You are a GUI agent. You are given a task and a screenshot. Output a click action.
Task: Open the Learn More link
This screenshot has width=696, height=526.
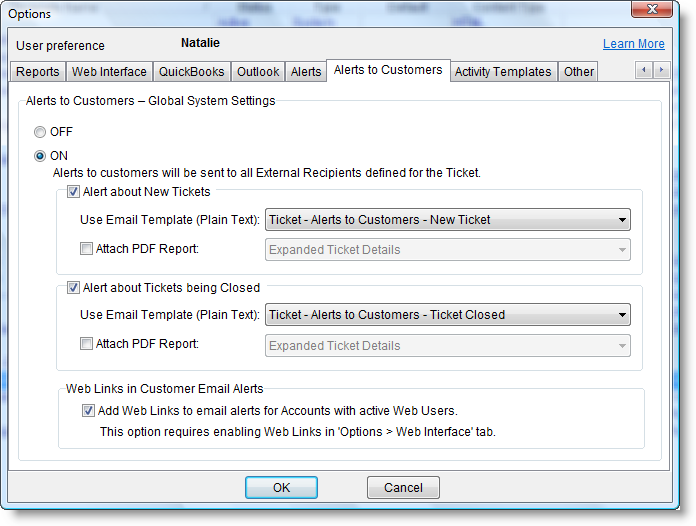click(633, 44)
